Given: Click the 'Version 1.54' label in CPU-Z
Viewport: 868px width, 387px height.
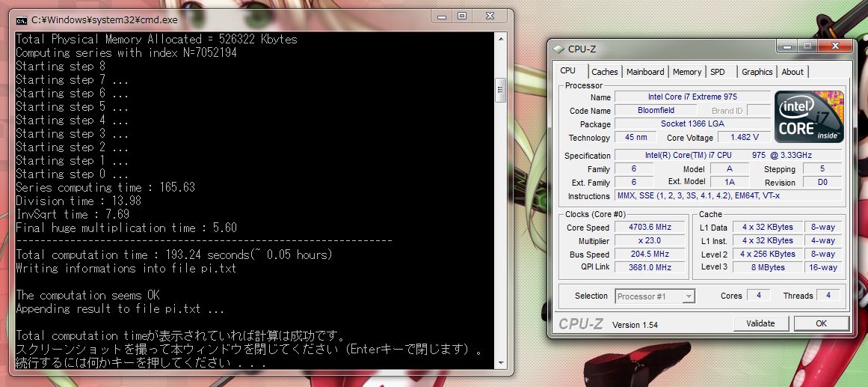Looking at the screenshot, I should pos(635,325).
